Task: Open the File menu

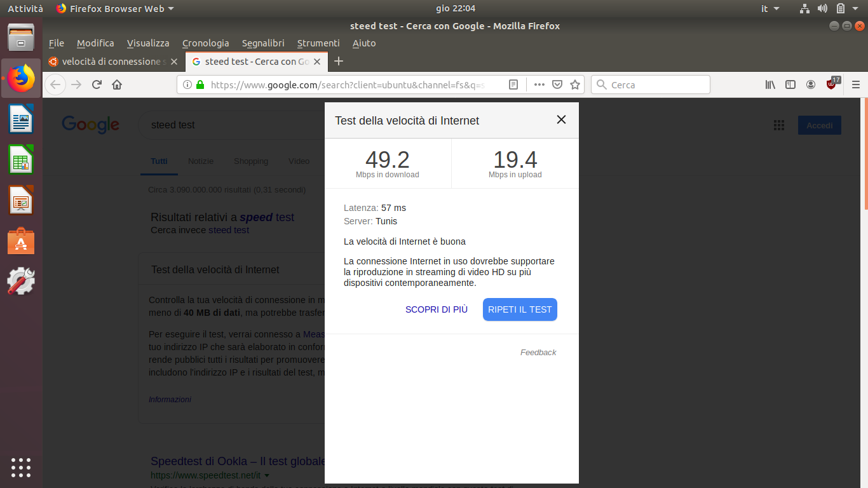Action: point(57,43)
